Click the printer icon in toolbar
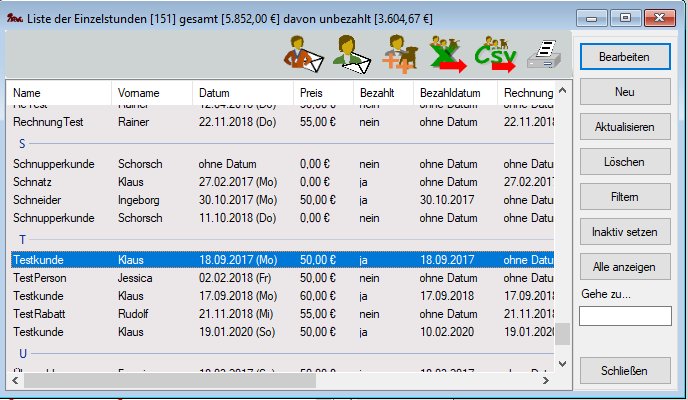 tap(545, 53)
